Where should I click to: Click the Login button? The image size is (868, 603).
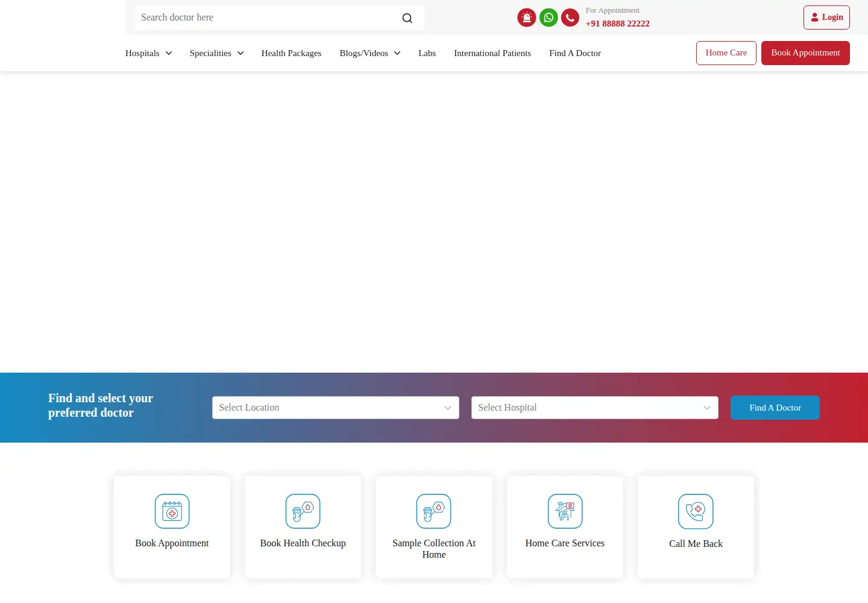pyautogui.click(x=826, y=17)
